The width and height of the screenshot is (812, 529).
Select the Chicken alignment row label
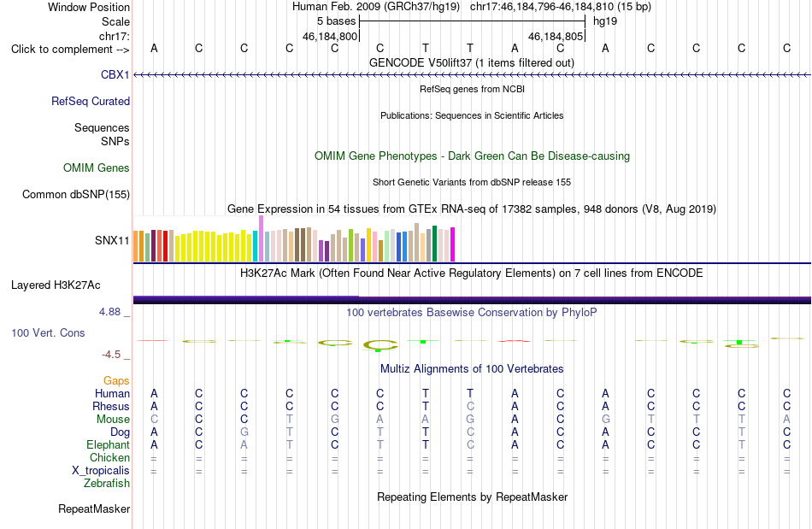tap(109, 457)
